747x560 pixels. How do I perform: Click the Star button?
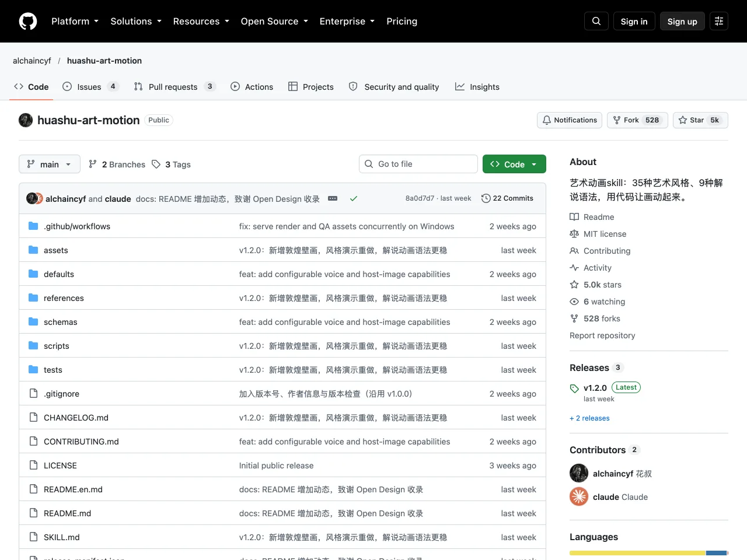[x=700, y=120]
